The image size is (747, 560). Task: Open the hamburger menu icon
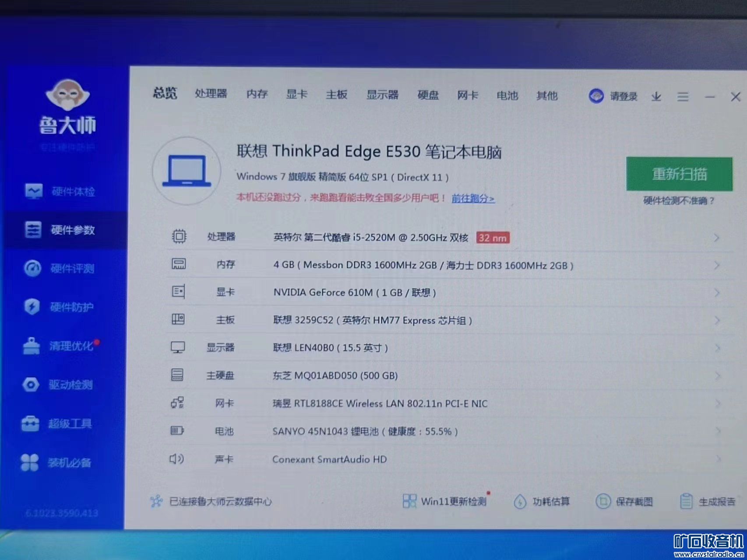683,97
